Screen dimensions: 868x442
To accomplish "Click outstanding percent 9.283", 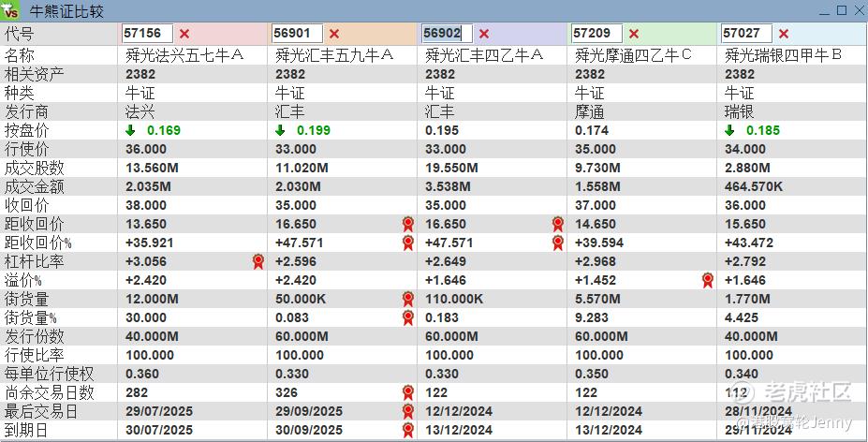I will tap(592, 317).
